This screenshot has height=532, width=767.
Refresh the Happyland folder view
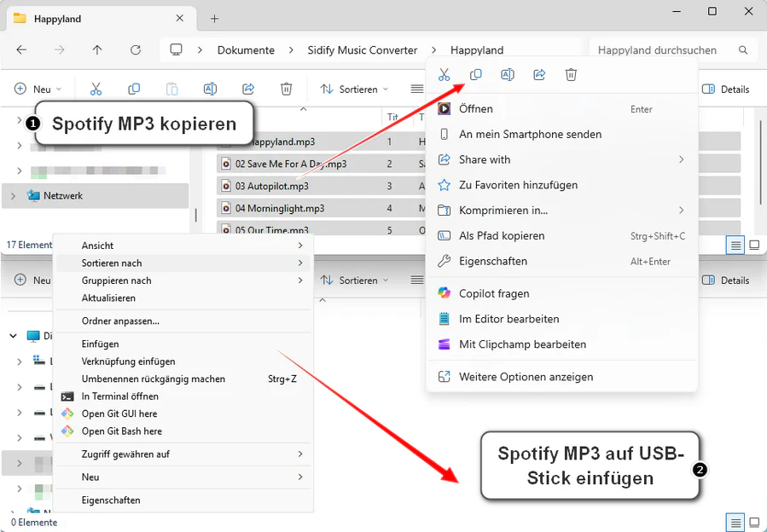pos(136,49)
